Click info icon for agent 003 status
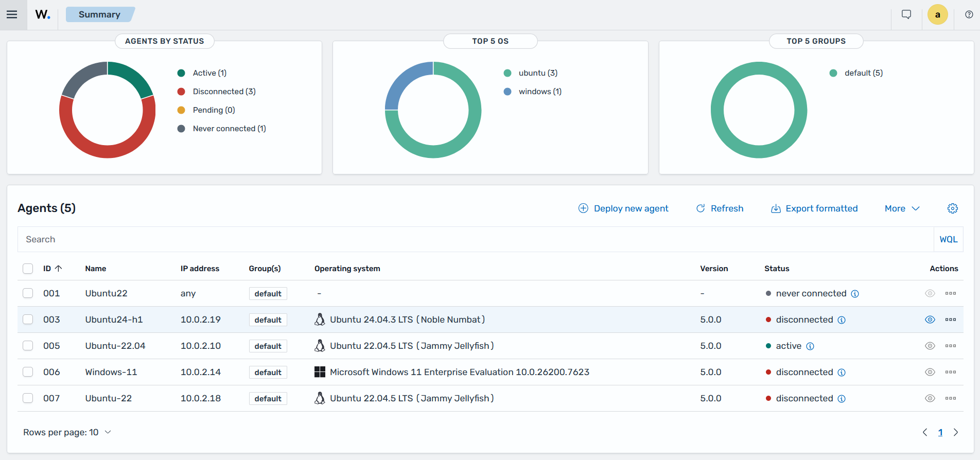 (842, 320)
